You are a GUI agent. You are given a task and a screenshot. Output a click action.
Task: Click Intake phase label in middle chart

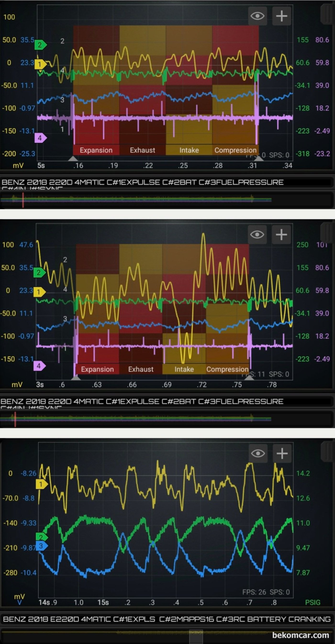(x=184, y=369)
